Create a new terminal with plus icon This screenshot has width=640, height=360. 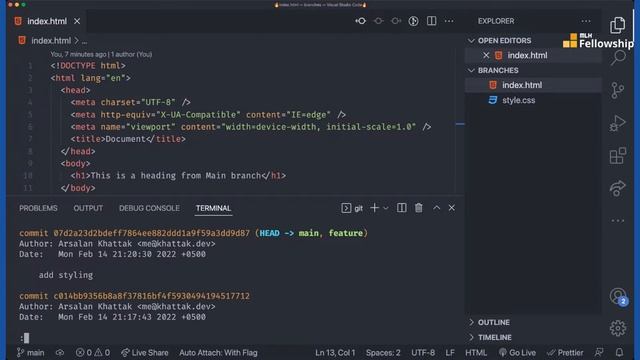pos(374,208)
